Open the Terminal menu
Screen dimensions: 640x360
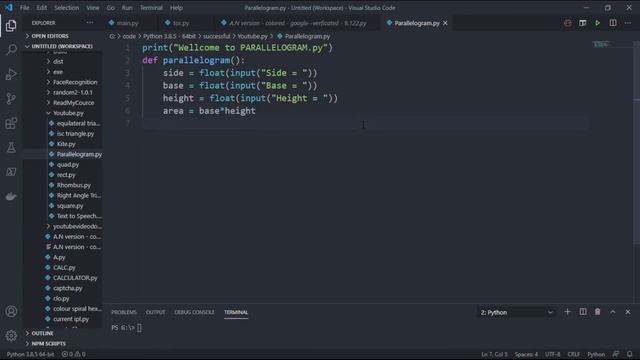click(x=151, y=7)
